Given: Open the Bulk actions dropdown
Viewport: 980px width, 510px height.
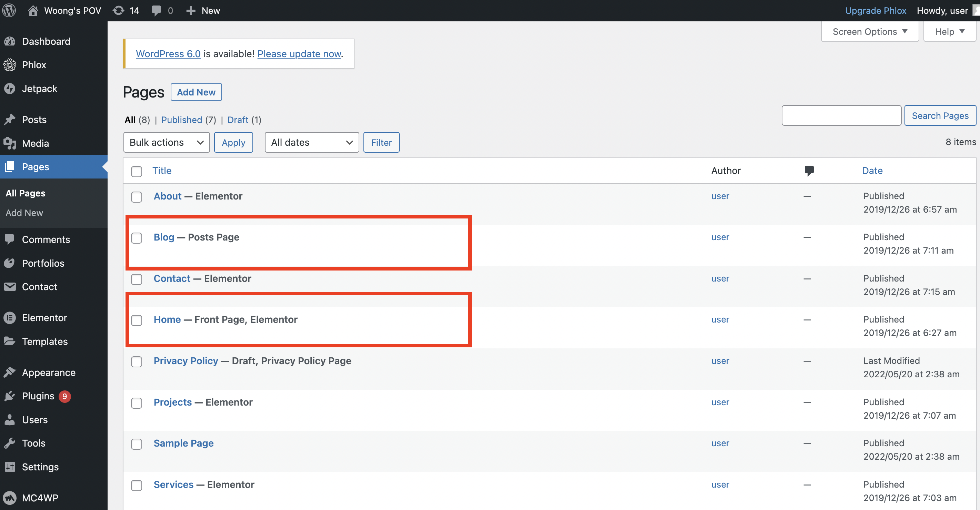Looking at the screenshot, I should click(166, 142).
